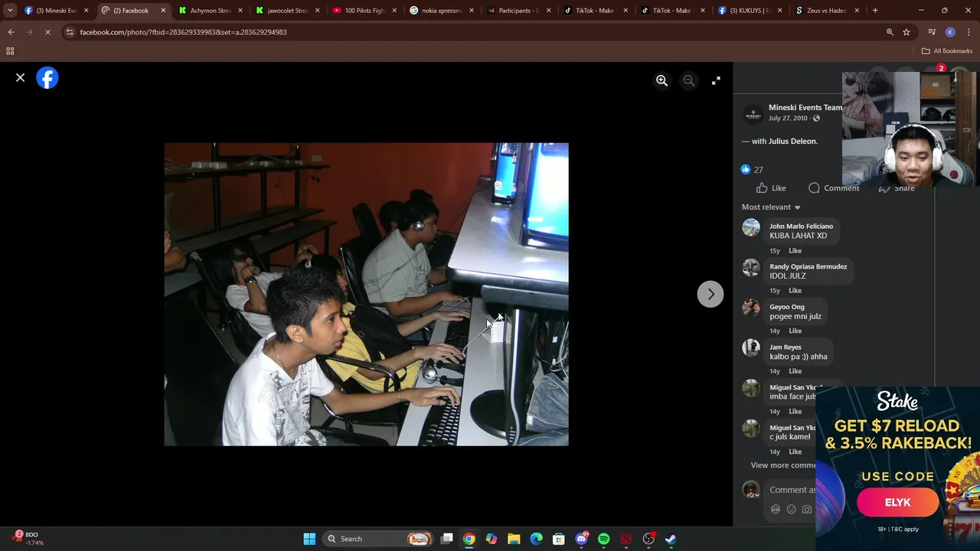Open Microsoft Edge from the taskbar

(536, 539)
